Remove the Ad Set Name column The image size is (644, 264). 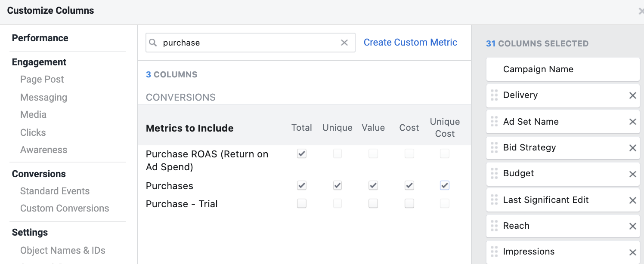coord(632,122)
